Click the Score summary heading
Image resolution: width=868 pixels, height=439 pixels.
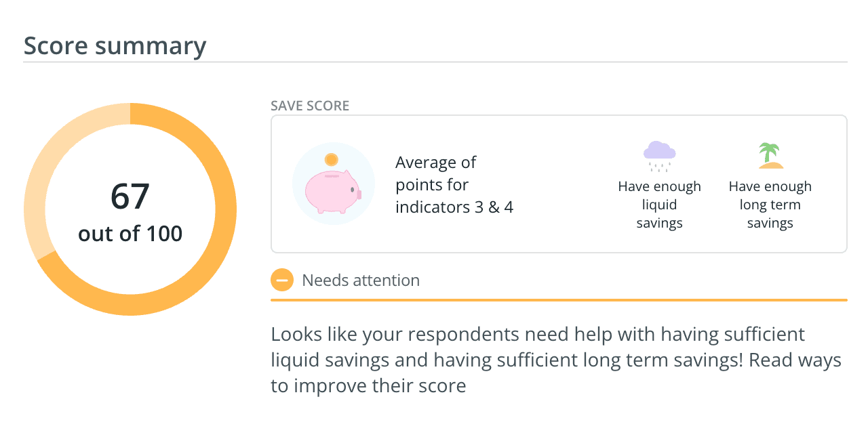click(x=115, y=46)
